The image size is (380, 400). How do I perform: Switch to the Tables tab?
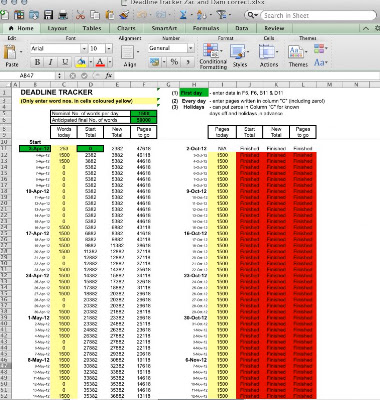pyautogui.click(x=92, y=28)
